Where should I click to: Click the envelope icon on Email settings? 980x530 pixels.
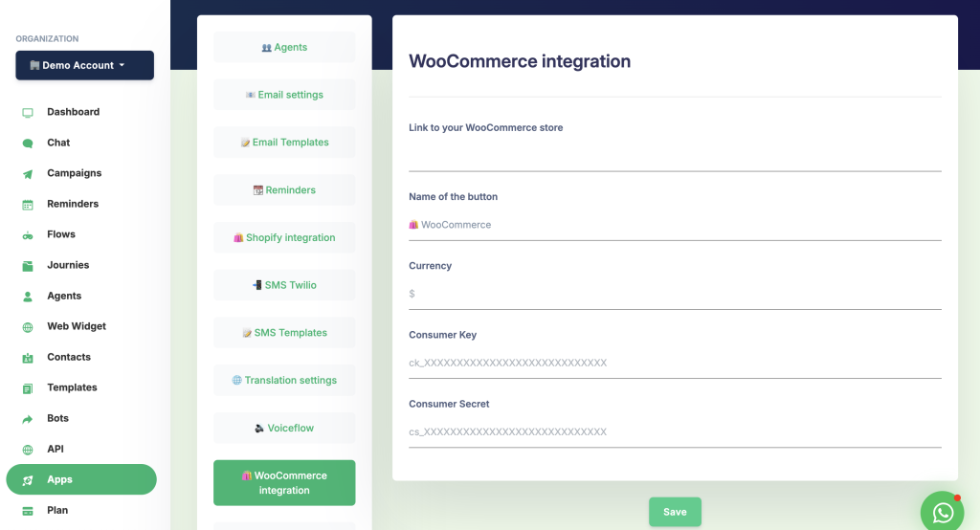pos(251,95)
